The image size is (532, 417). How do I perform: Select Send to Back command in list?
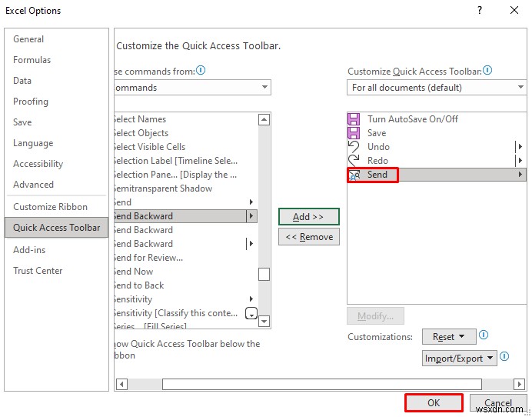(x=139, y=285)
